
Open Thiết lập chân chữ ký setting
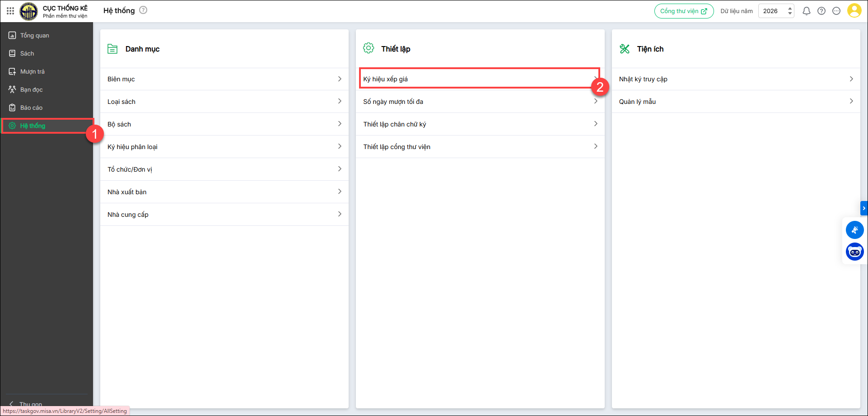480,124
